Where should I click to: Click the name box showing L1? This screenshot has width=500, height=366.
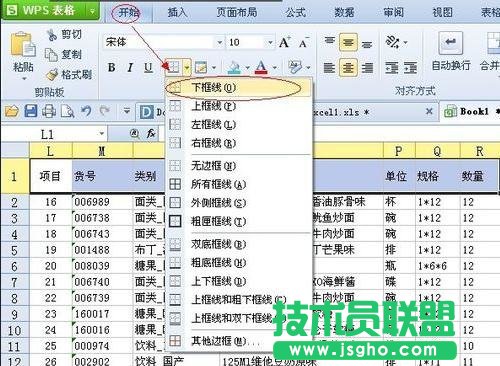pyautogui.click(x=55, y=134)
